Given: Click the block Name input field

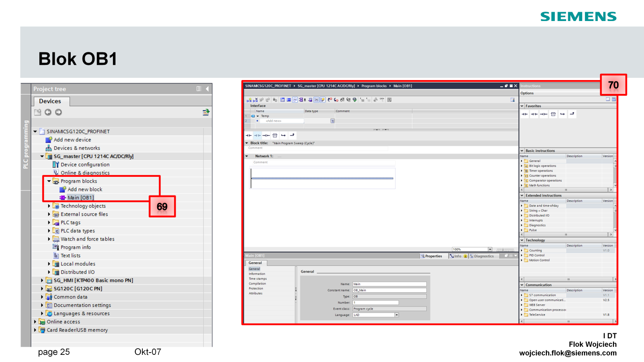Looking at the screenshot, I should (390, 284).
